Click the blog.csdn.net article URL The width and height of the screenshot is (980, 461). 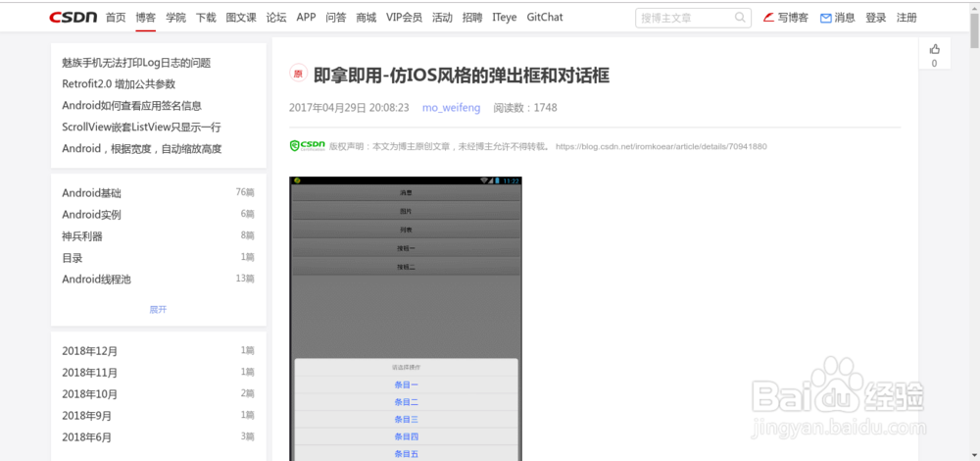(x=661, y=146)
